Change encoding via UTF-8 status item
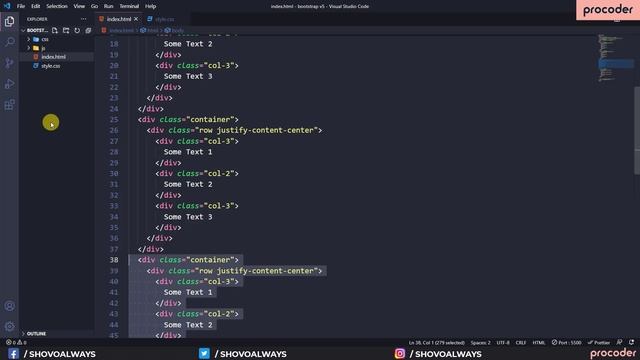Viewport: 640px width, 360px height. [503, 342]
